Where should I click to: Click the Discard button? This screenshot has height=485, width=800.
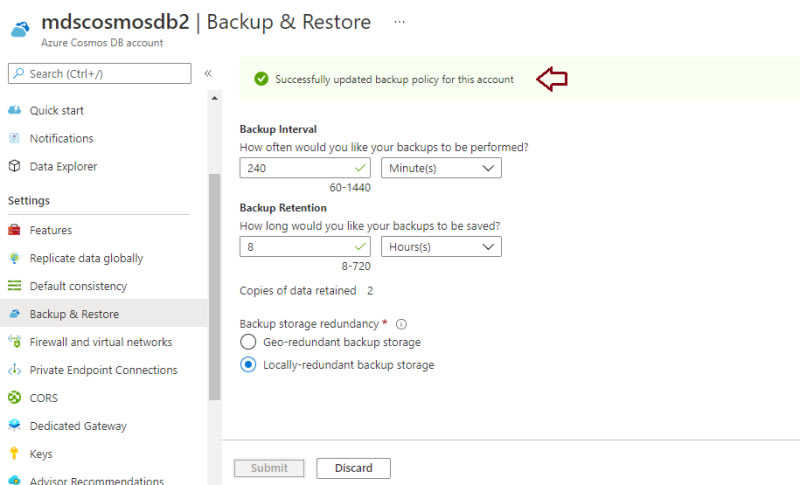(353, 468)
